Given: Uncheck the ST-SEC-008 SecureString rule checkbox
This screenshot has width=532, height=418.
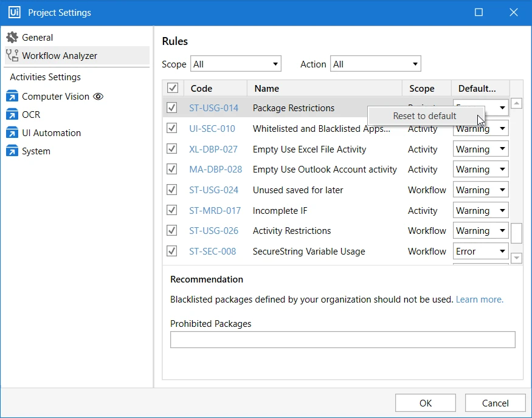Looking at the screenshot, I should pyautogui.click(x=171, y=251).
